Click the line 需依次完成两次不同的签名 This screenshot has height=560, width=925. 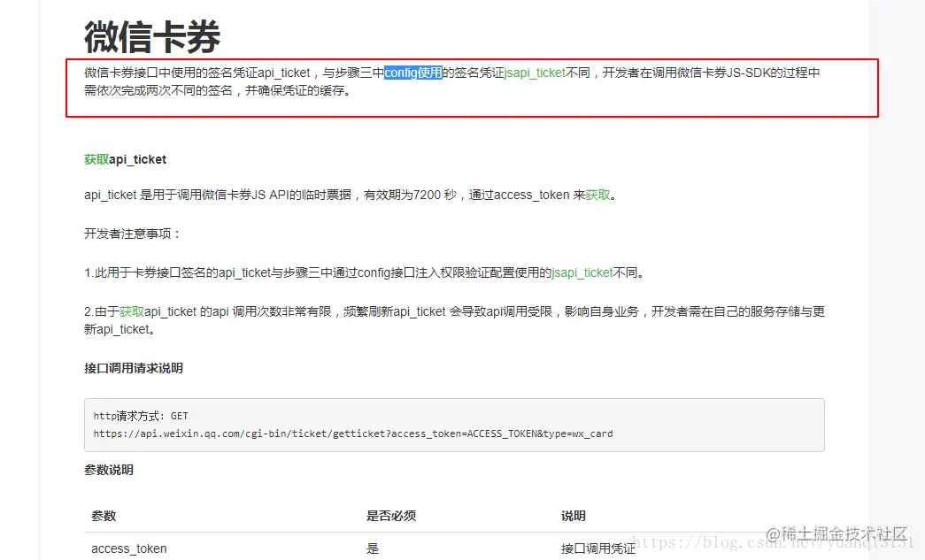coord(219,91)
